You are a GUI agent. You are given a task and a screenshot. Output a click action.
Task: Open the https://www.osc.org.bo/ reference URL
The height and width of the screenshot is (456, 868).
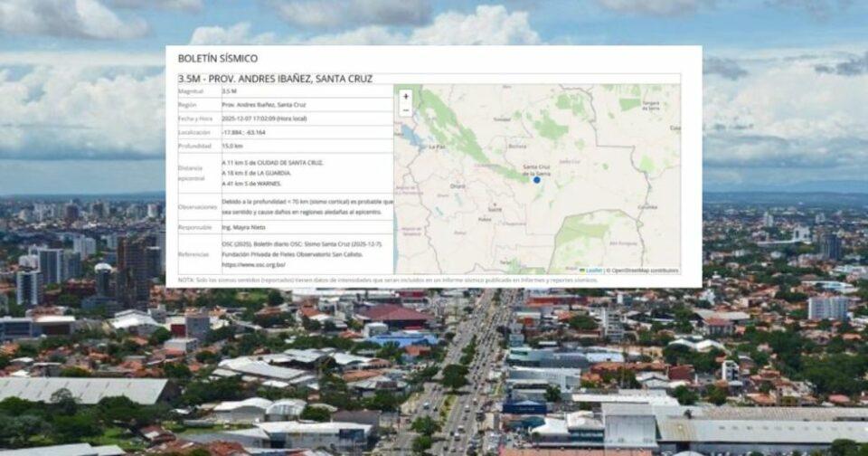point(253,265)
